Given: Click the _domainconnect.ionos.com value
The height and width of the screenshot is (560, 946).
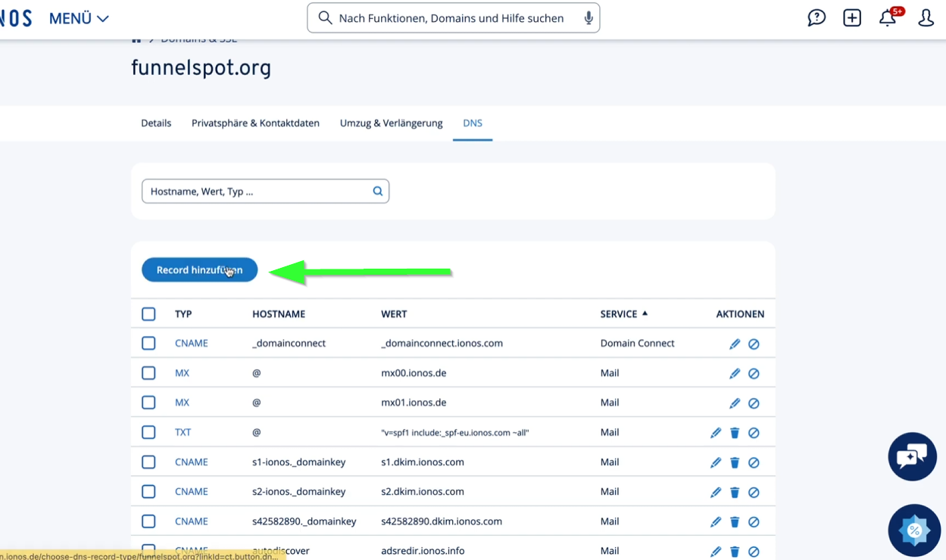Looking at the screenshot, I should point(442,344).
